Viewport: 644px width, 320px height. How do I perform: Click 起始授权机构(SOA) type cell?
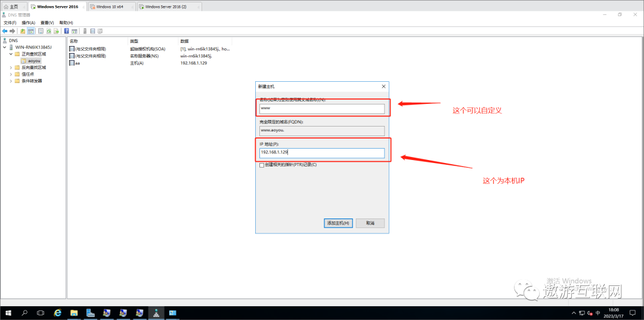[147, 49]
